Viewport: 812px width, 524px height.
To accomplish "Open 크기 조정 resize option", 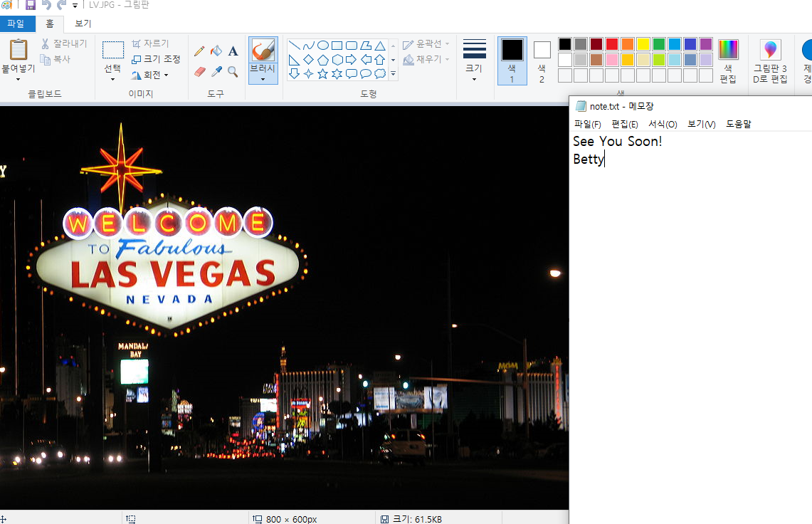I will (x=156, y=59).
